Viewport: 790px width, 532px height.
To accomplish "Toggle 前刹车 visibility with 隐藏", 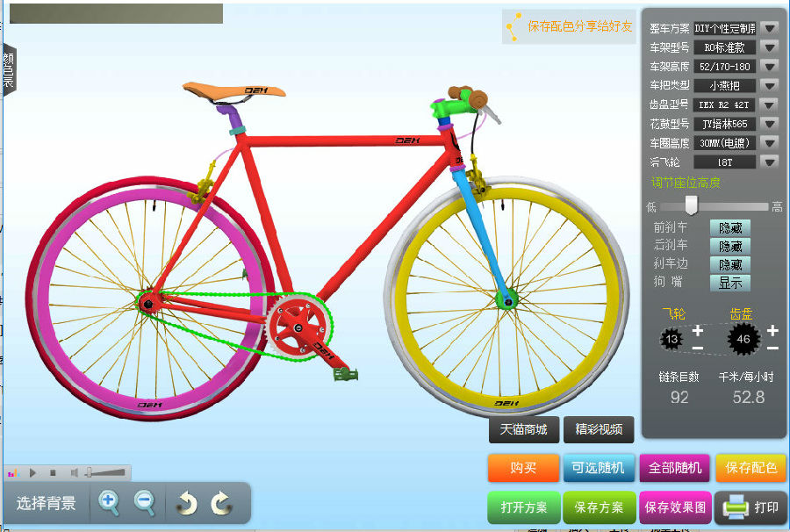I will point(730,227).
